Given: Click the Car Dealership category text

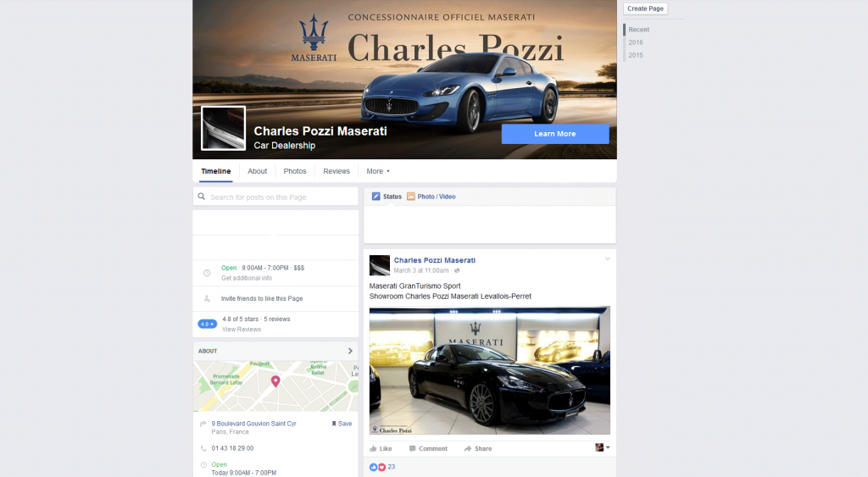Looking at the screenshot, I should pos(285,146).
